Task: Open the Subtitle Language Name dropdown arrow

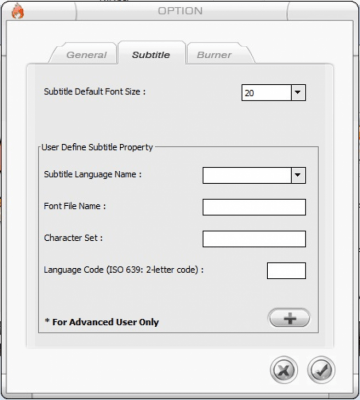Action: pyautogui.click(x=298, y=175)
